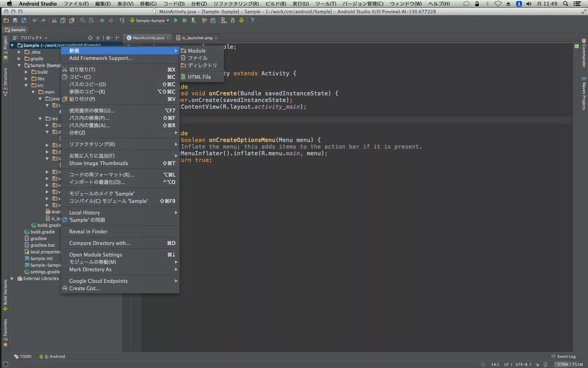
Task: Choose Module from the new submenu
Action: pyautogui.click(x=202, y=51)
